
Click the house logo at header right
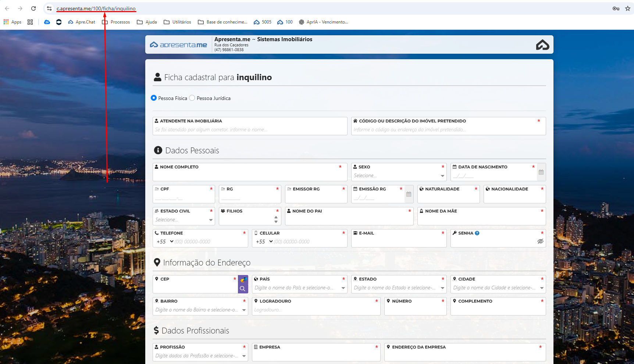(x=542, y=45)
